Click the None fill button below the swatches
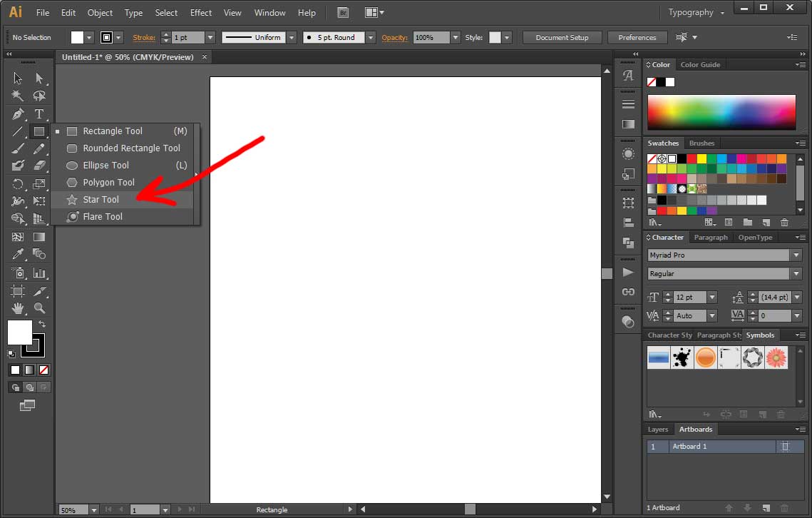 click(x=44, y=370)
